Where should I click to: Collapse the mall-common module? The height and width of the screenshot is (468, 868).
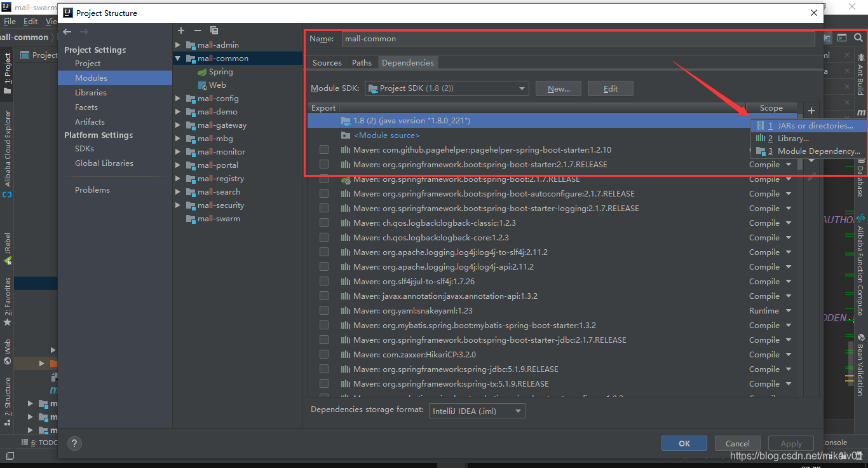pos(179,59)
